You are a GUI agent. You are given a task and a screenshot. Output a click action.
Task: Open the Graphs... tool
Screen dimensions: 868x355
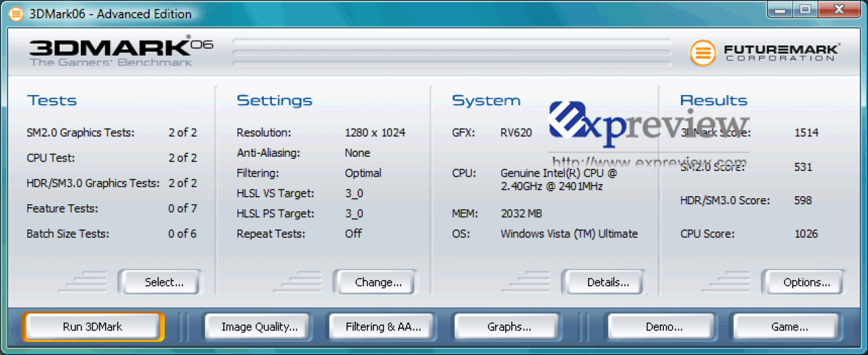coord(509,326)
